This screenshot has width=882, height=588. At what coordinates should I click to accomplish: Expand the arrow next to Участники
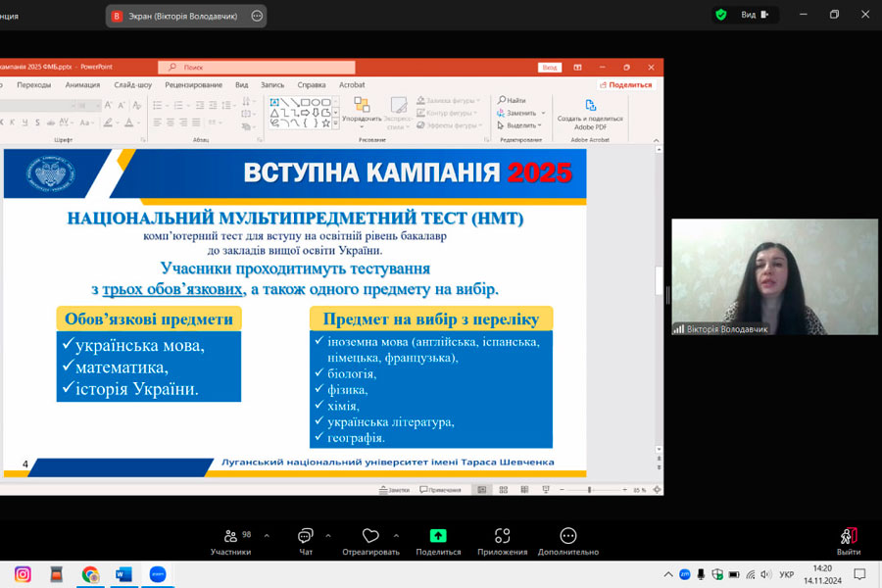coord(267,536)
